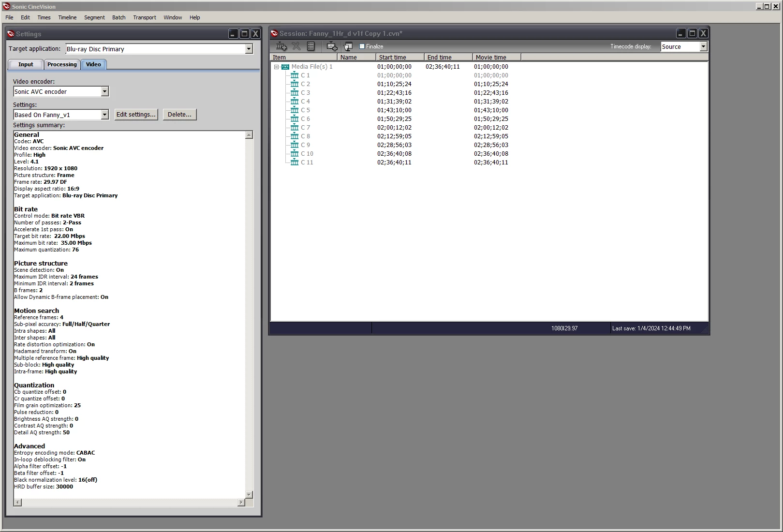The width and height of the screenshot is (783, 532).
Task: Click the add segment toolbar icon
Action: [332, 46]
